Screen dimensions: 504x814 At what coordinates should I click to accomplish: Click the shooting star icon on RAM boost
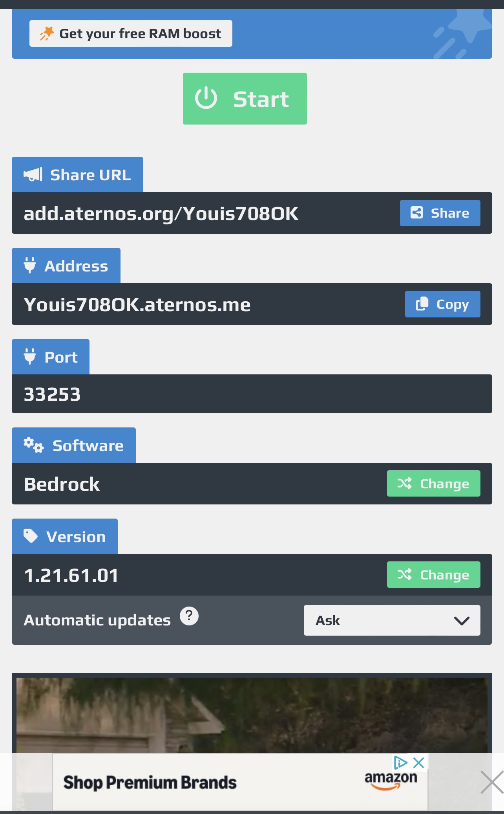click(47, 34)
